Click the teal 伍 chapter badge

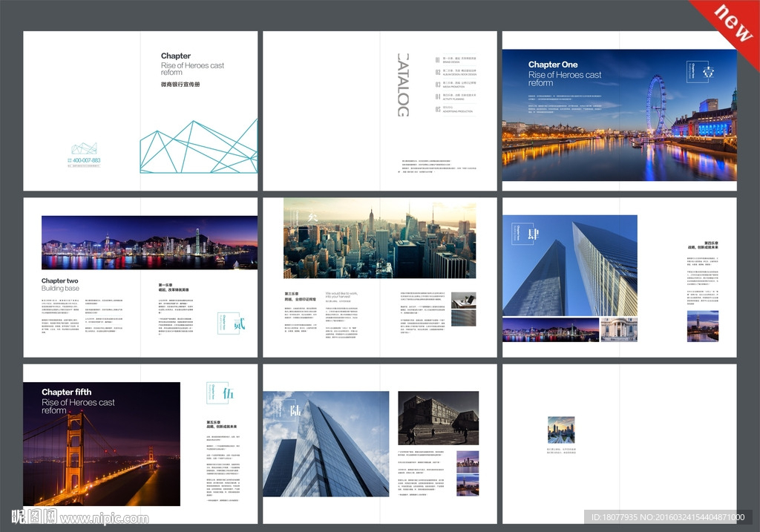click(x=221, y=393)
